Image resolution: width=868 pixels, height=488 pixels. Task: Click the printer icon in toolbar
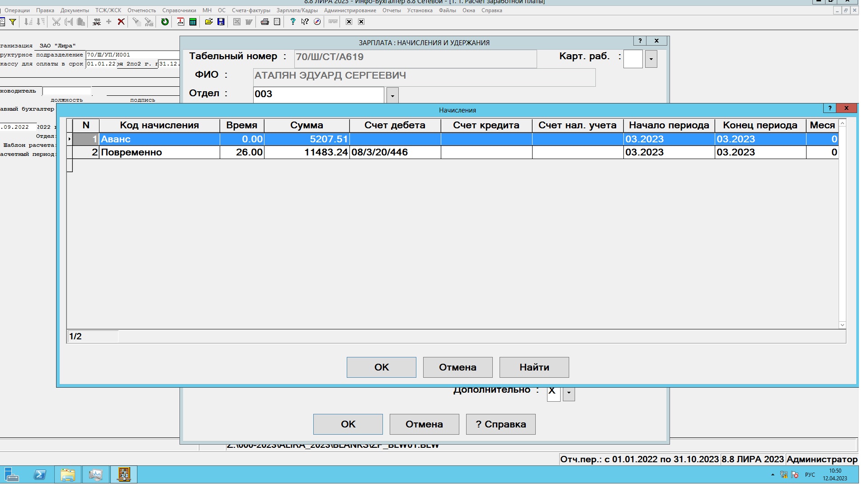coord(265,22)
